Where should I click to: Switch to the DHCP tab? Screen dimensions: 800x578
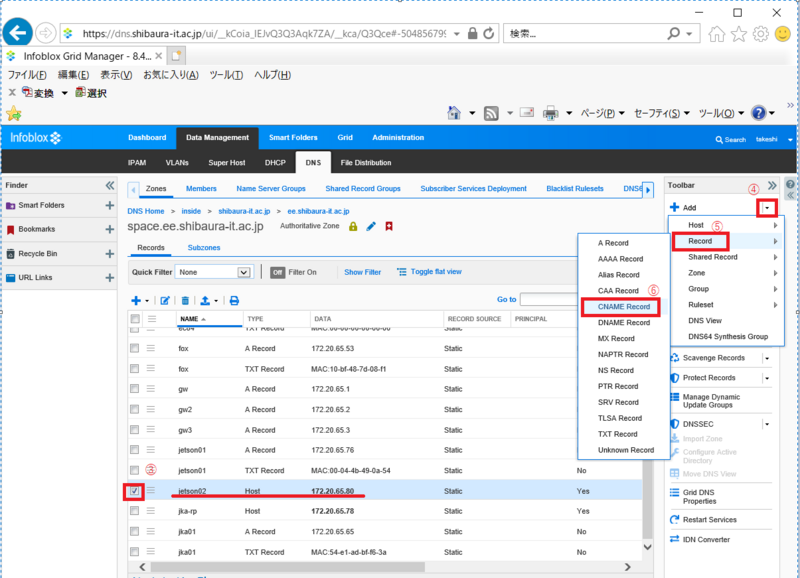tap(275, 163)
